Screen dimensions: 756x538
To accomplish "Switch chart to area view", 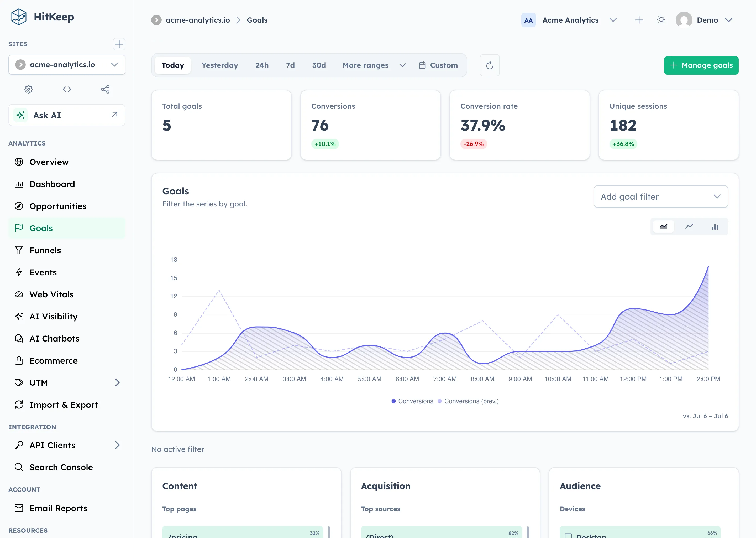I will [x=663, y=227].
